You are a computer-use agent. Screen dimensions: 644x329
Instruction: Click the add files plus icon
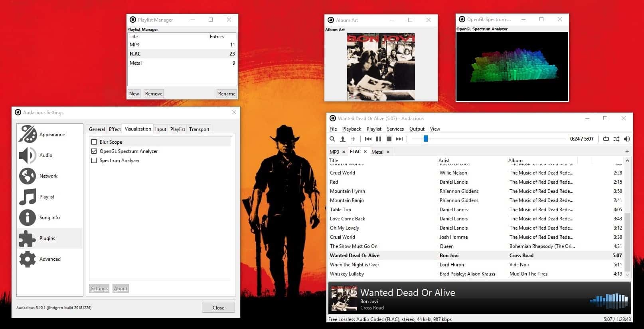[x=353, y=139]
